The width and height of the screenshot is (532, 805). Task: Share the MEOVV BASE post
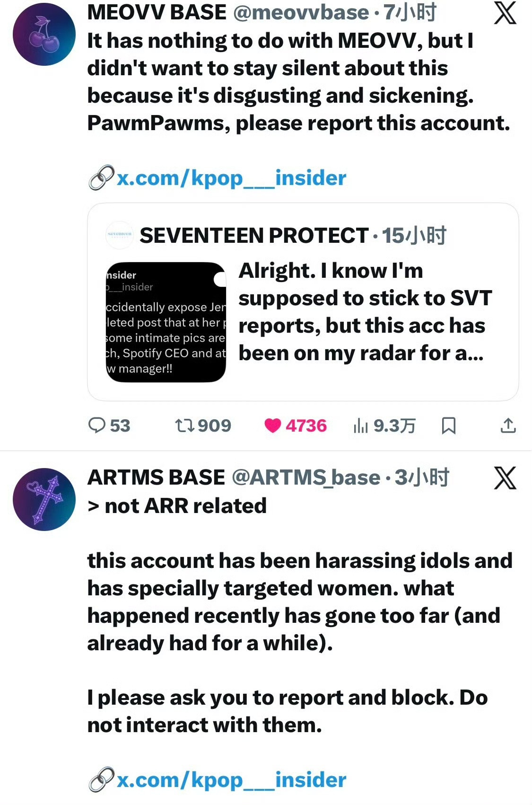pyautogui.click(x=508, y=425)
